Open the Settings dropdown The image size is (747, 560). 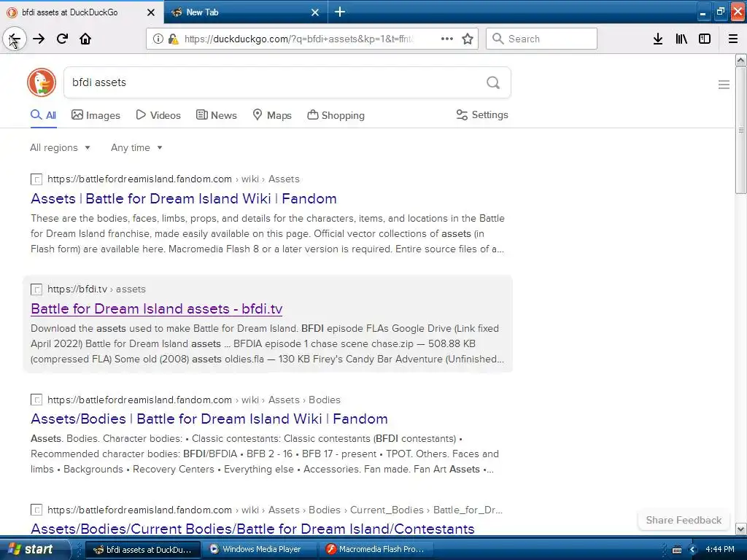(482, 114)
